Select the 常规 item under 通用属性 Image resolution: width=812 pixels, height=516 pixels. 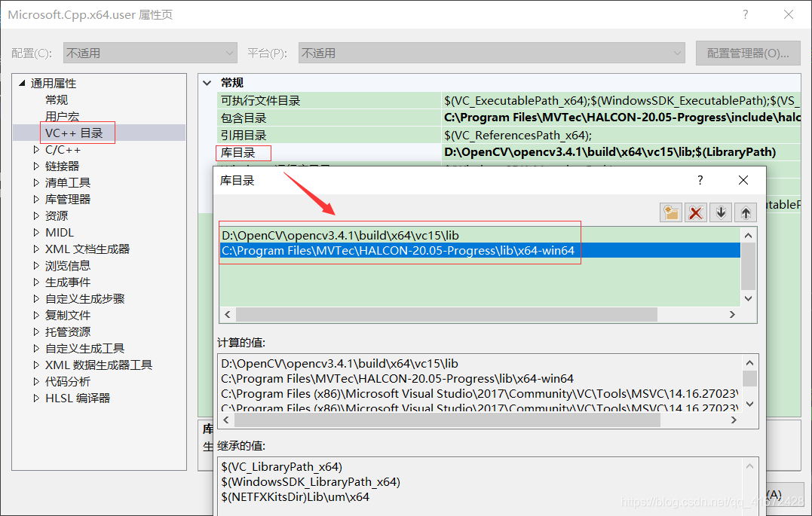coord(56,99)
